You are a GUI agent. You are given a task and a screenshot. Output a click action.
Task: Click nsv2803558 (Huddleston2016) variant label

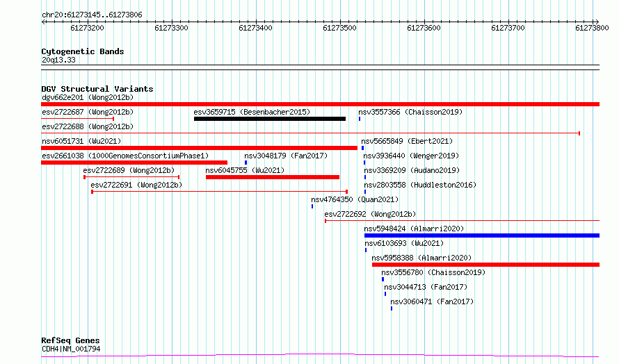click(x=420, y=185)
